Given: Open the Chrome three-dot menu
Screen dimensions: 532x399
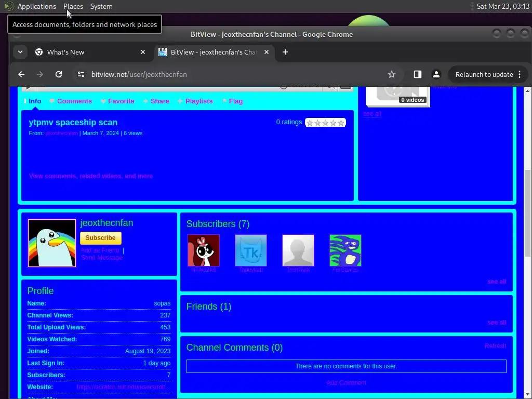Looking at the screenshot, I should point(520,74).
